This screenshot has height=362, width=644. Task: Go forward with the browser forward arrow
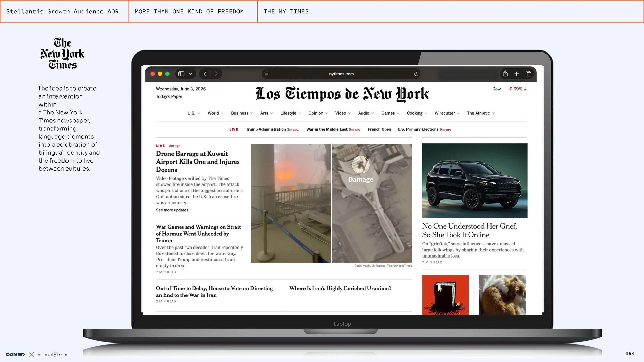click(216, 74)
